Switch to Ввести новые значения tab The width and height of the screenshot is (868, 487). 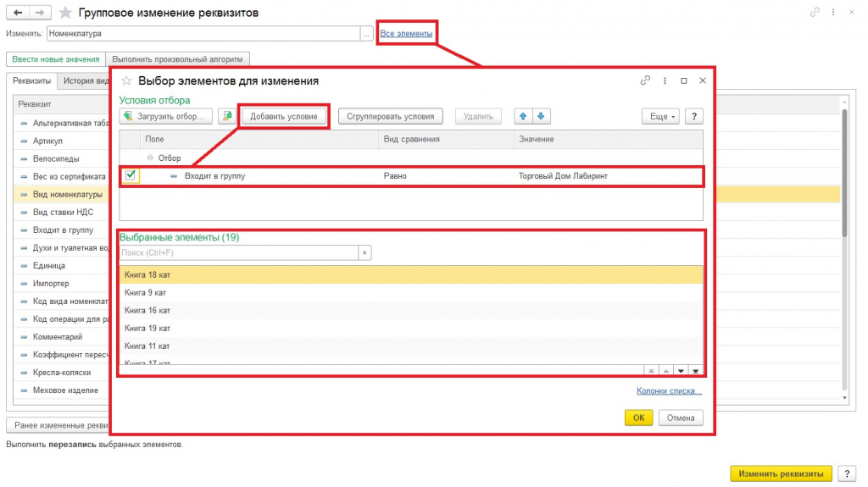(56, 59)
